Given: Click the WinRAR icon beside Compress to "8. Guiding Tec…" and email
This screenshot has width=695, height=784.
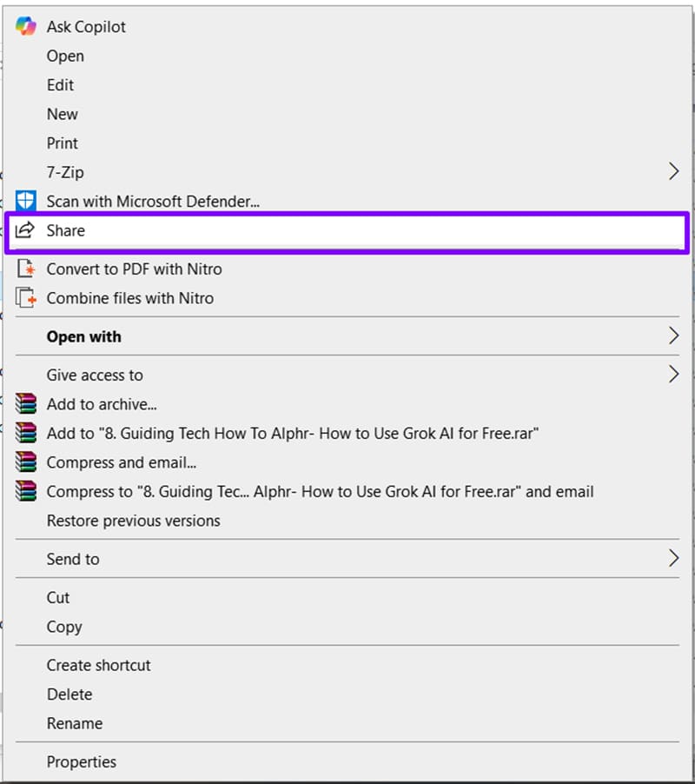Looking at the screenshot, I should pyautogui.click(x=25, y=490).
